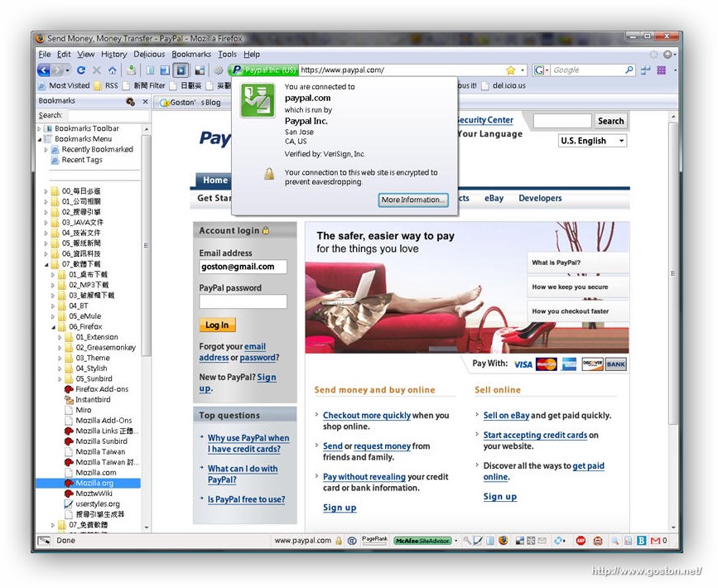This screenshot has height=588, width=718.
Task: Open the Edit menu
Action: (x=64, y=55)
